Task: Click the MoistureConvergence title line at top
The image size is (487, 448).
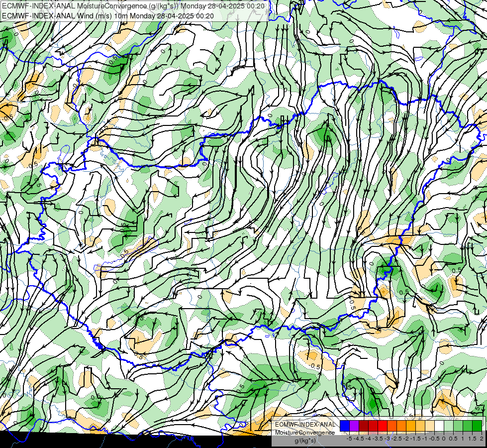Action: pyautogui.click(x=133, y=6)
